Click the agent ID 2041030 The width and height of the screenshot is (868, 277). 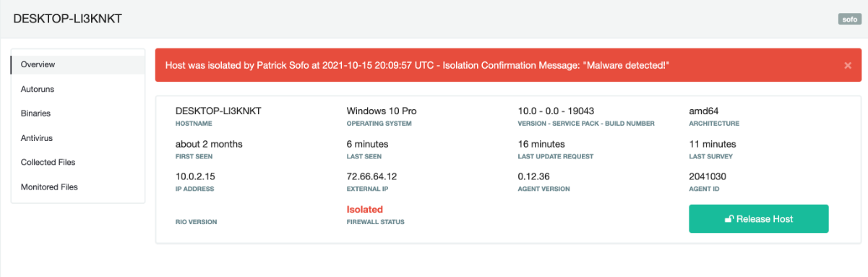[708, 176]
